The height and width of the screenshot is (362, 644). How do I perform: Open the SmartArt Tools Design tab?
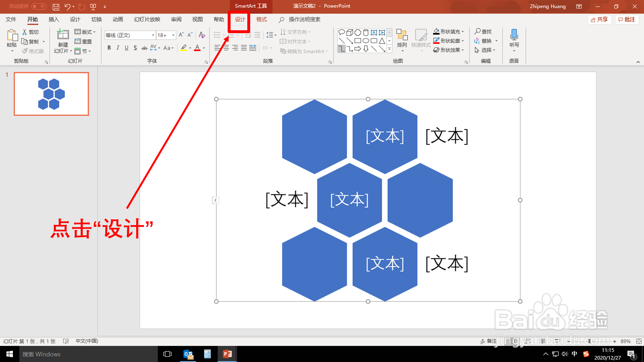point(240,20)
